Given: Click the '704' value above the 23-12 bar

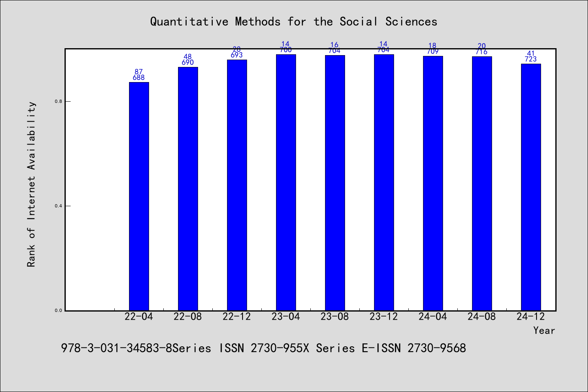Looking at the screenshot, I should (x=384, y=50).
